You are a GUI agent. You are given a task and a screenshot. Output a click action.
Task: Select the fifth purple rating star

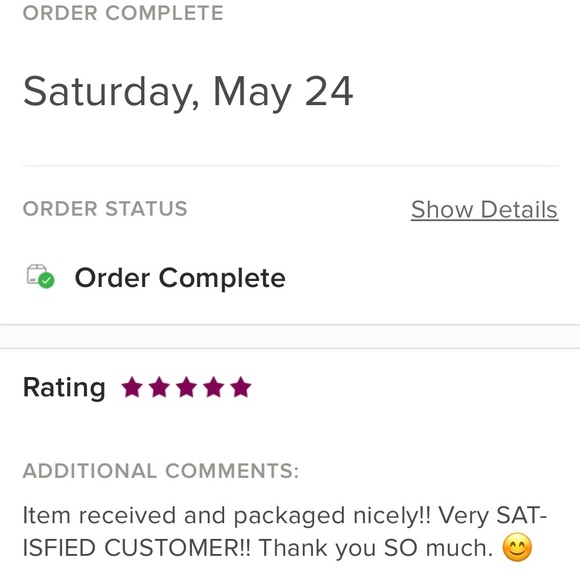point(241,387)
